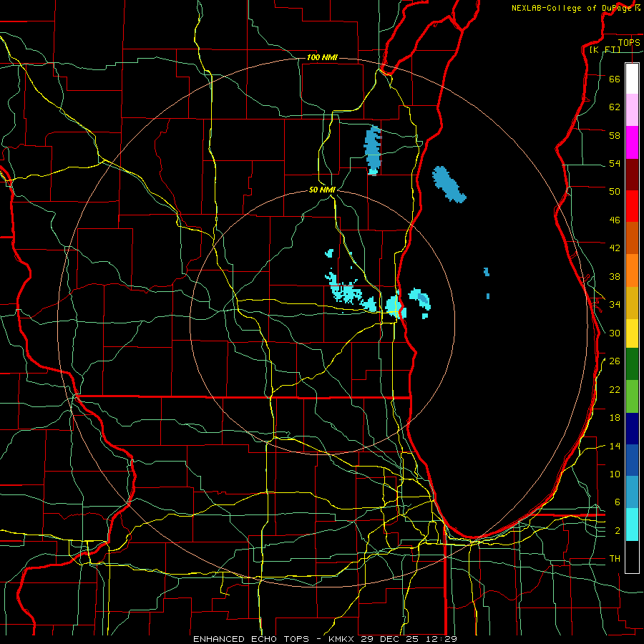644x644 pixels.
Task: Click the legend value 50
Action: [615, 192]
